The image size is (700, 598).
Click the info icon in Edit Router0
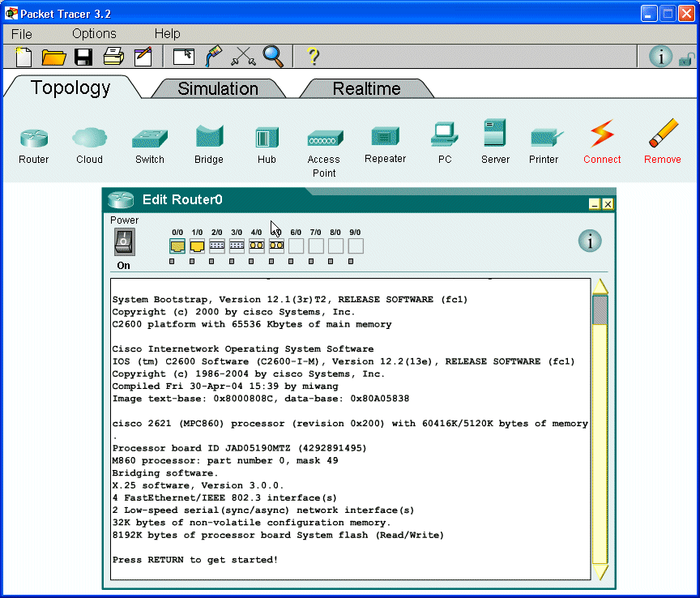pyautogui.click(x=590, y=241)
